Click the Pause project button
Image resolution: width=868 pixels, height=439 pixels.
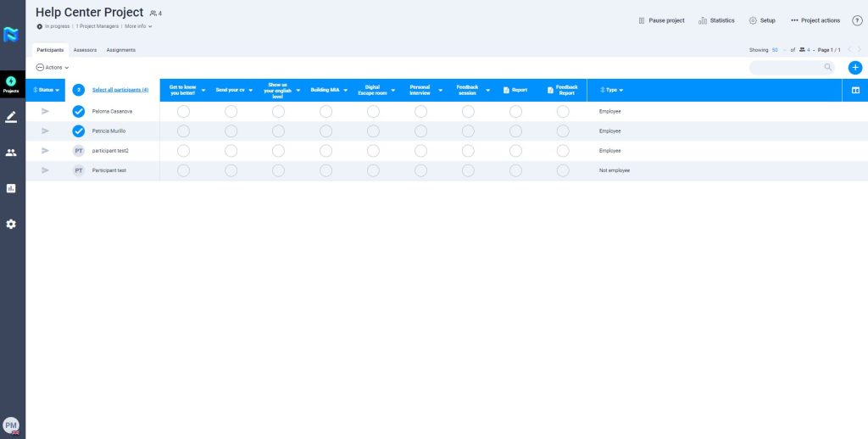tap(661, 20)
